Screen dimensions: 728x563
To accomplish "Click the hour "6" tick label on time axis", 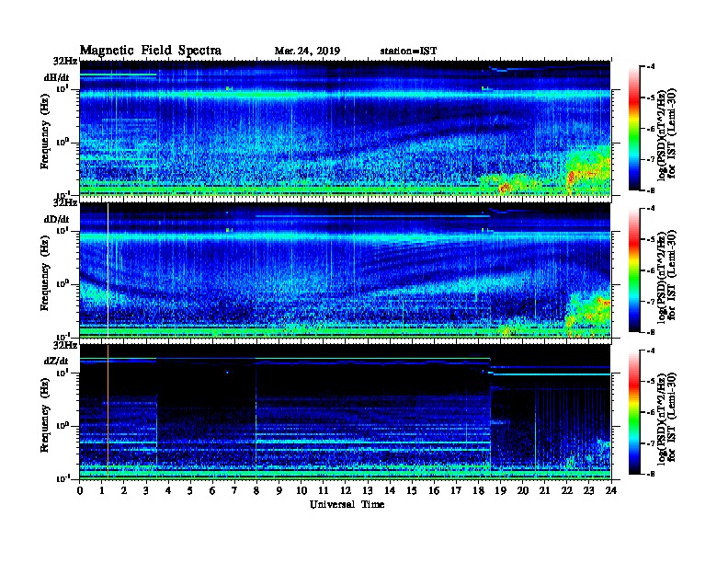I will pyautogui.click(x=212, y=490).
